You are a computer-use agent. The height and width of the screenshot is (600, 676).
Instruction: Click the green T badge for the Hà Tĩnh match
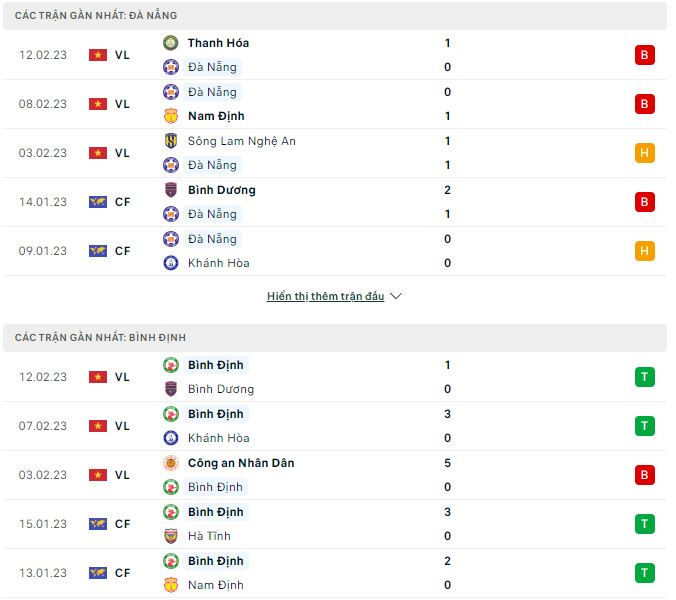coord(645,524)
